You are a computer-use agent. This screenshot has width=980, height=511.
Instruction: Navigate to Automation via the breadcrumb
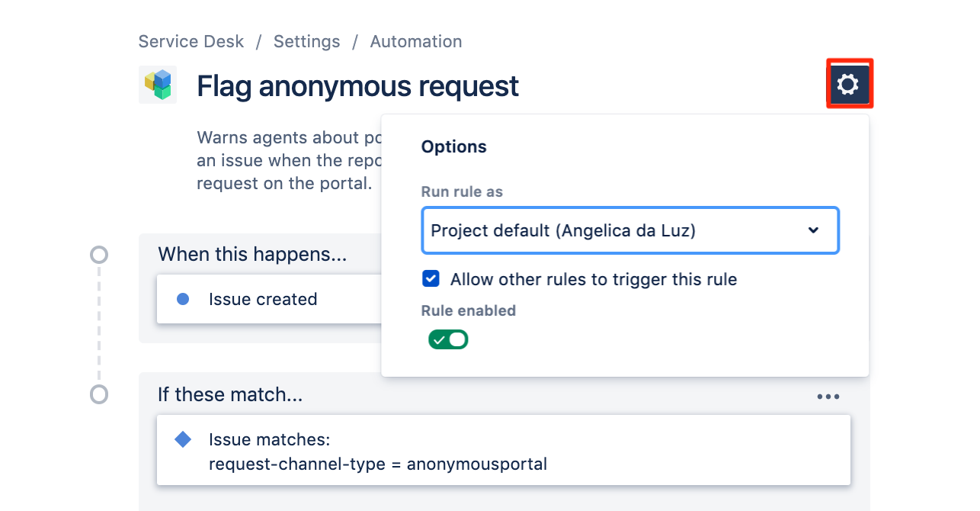[415, 41]
